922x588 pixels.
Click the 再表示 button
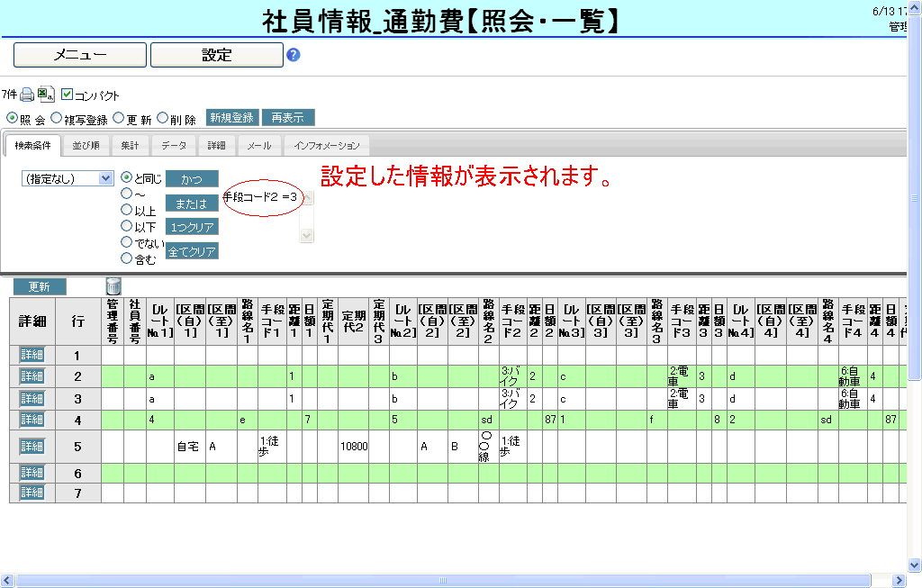click(287, 118)
